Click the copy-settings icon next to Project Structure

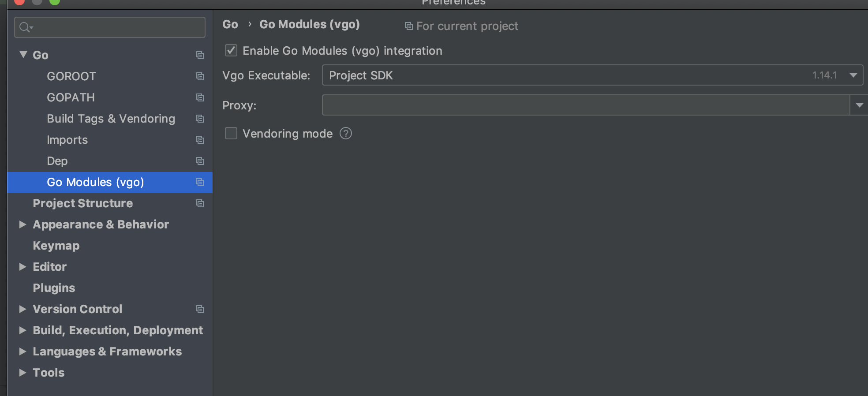click(200, 203)
